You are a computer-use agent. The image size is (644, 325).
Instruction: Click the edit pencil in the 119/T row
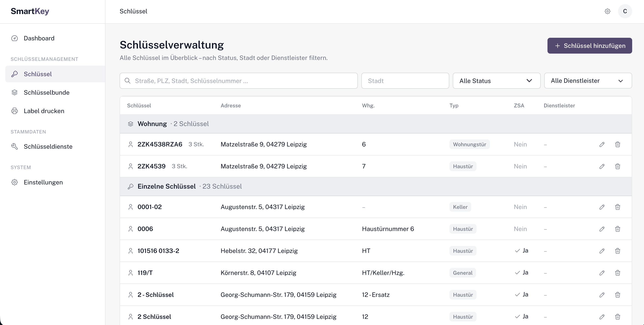click(602, 273)
